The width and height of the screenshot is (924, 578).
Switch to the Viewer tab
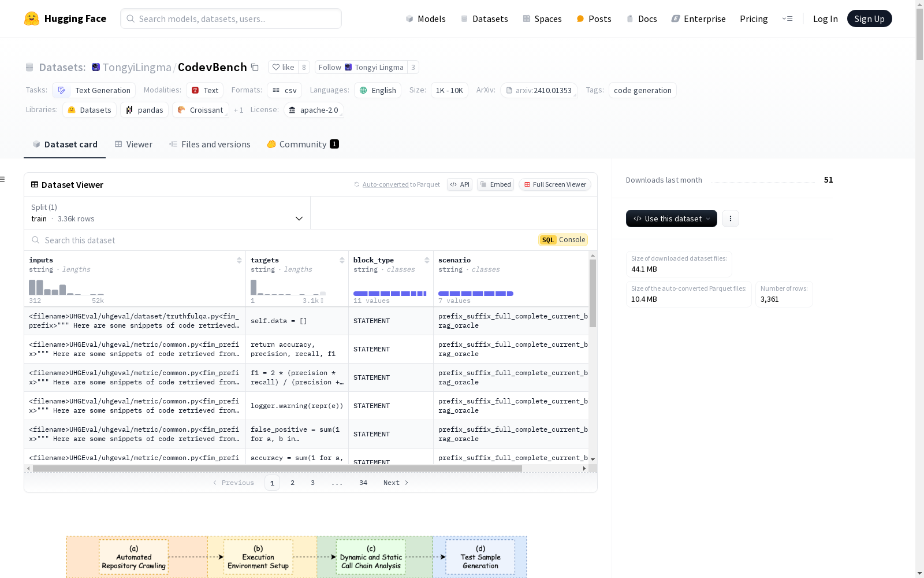pos(133,144)
